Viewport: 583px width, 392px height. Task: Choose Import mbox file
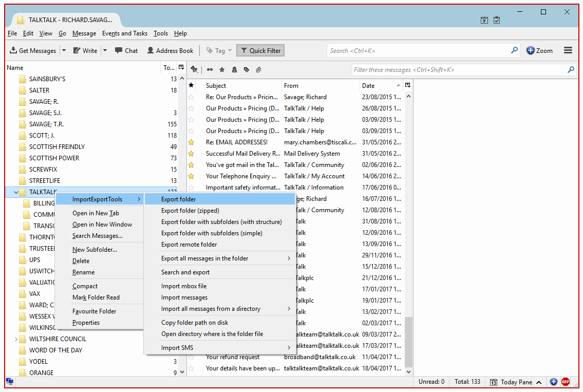click(184, 286)
